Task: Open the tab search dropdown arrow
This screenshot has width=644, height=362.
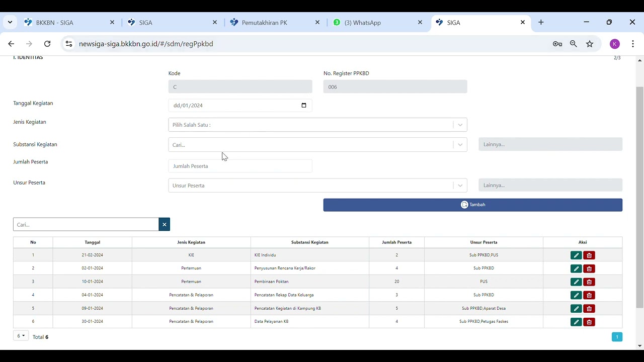Action: tap(10, 22)
